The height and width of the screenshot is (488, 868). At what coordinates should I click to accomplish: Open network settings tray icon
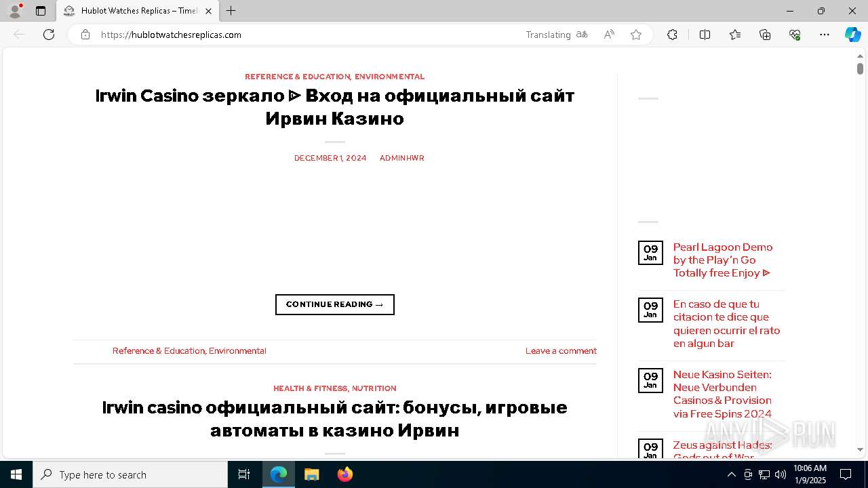764,474
